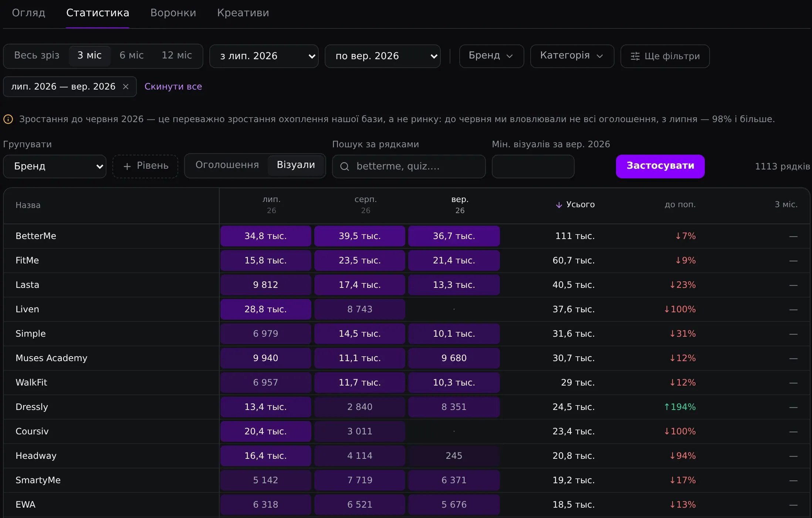Screen dimensions: 812x518
Task: Click the BetterMe July cell 34,8 тыс.
Action: 265,236
